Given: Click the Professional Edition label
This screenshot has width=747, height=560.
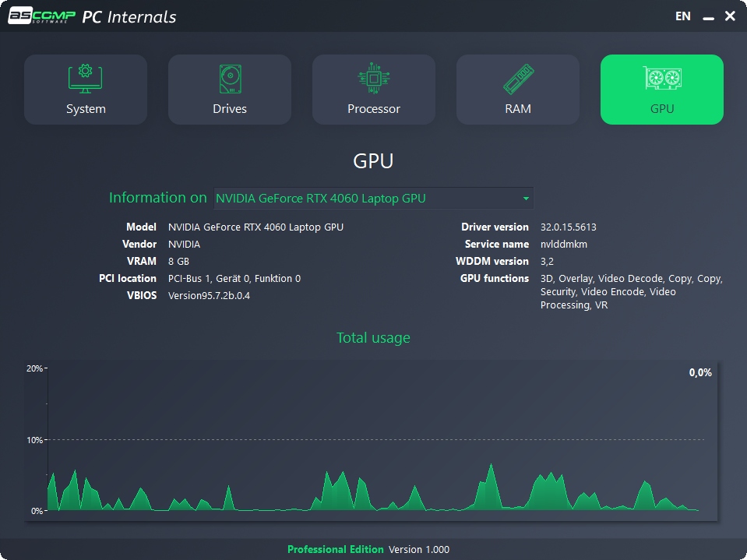Looking at the screenshot, I should 336,550.
